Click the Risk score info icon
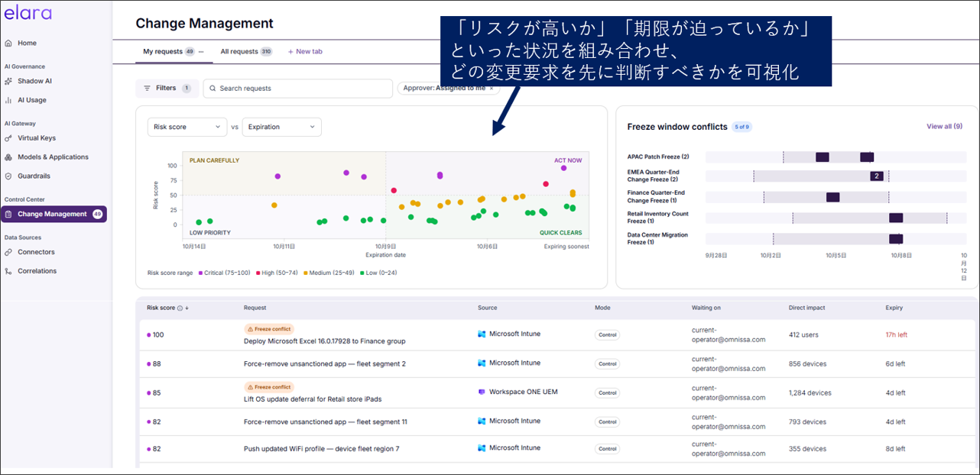This screenshot has height=475, width=980. point(180,309)
